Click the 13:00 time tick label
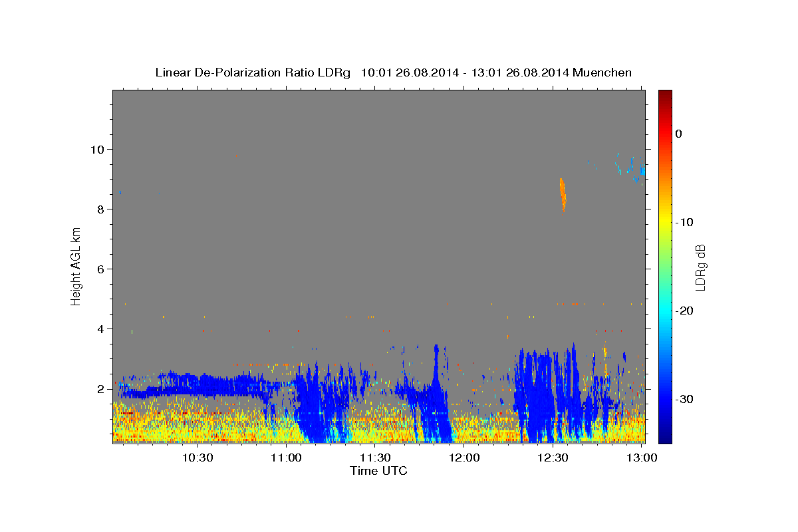 (x=642, y=458)
